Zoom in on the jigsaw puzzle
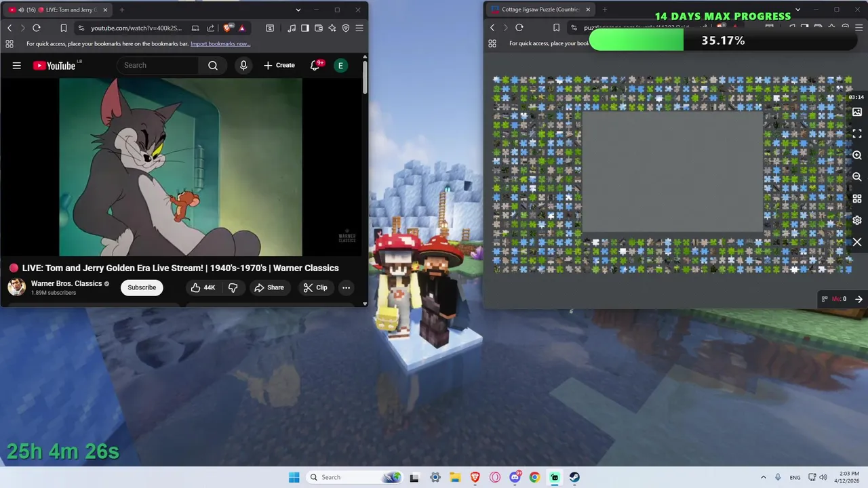This screenshot has width=868, height=488. pos(857,155)
